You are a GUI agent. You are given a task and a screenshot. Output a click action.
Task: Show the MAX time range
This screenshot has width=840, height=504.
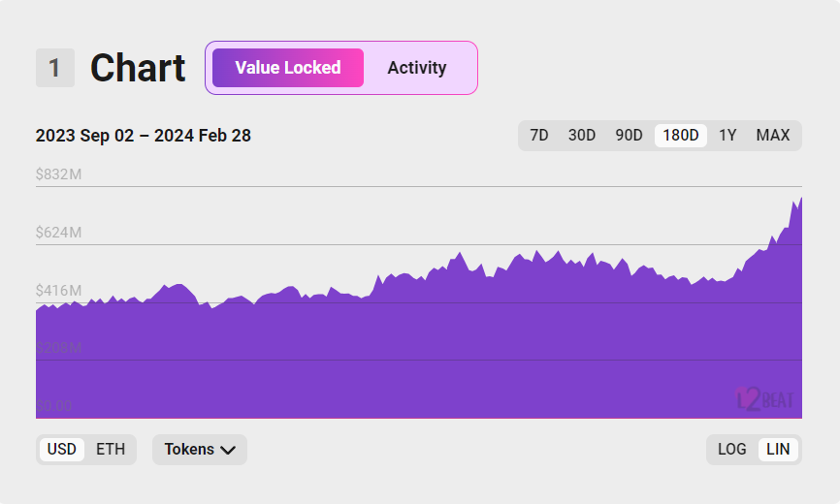point(772,136)
